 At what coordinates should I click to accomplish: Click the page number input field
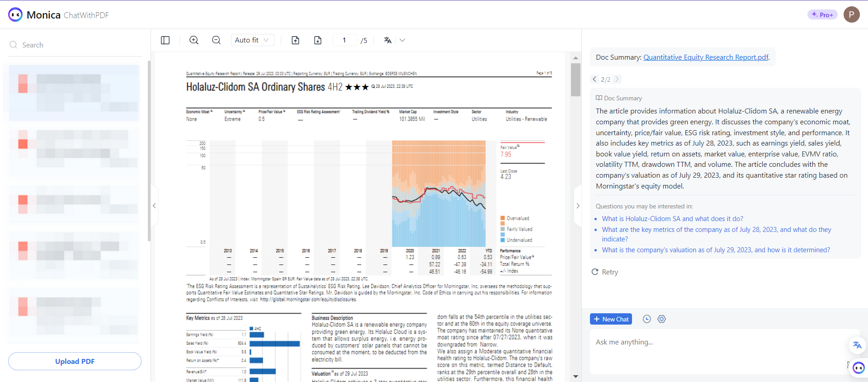[x=344, y=40]
